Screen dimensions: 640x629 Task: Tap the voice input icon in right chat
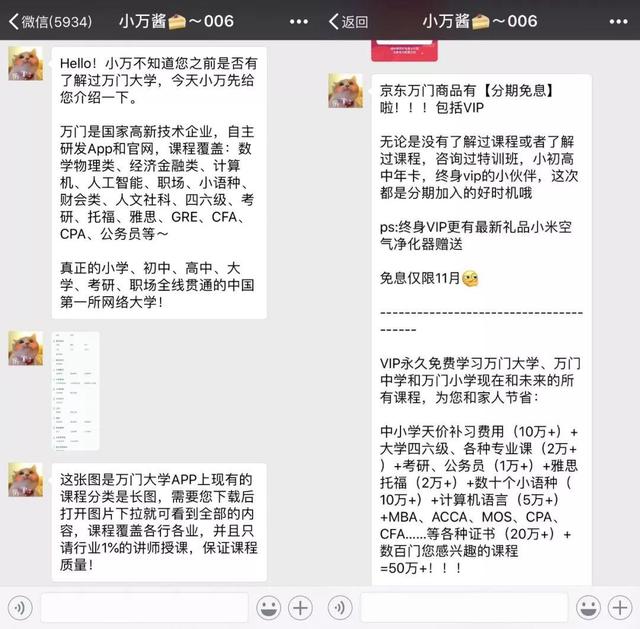340,608
